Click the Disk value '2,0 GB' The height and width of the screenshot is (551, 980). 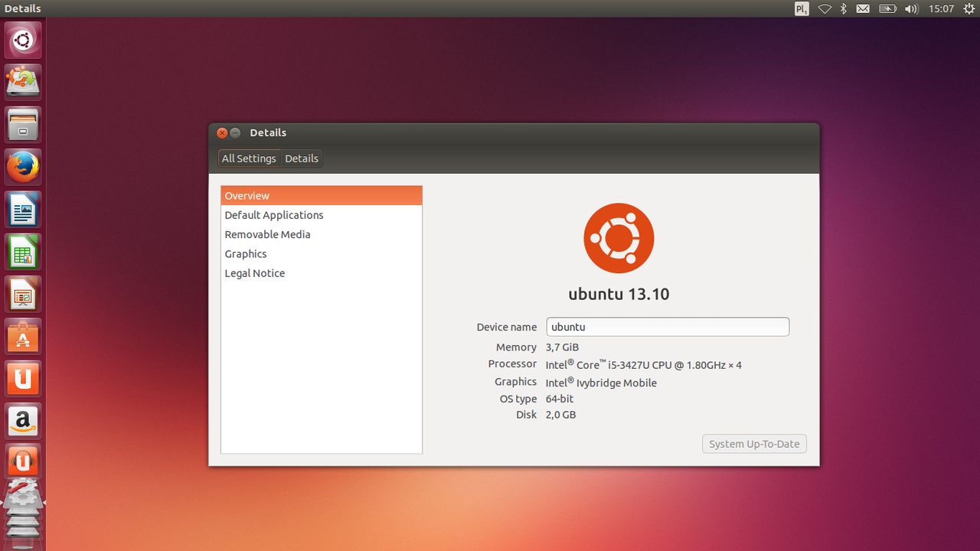pos(560,415)
